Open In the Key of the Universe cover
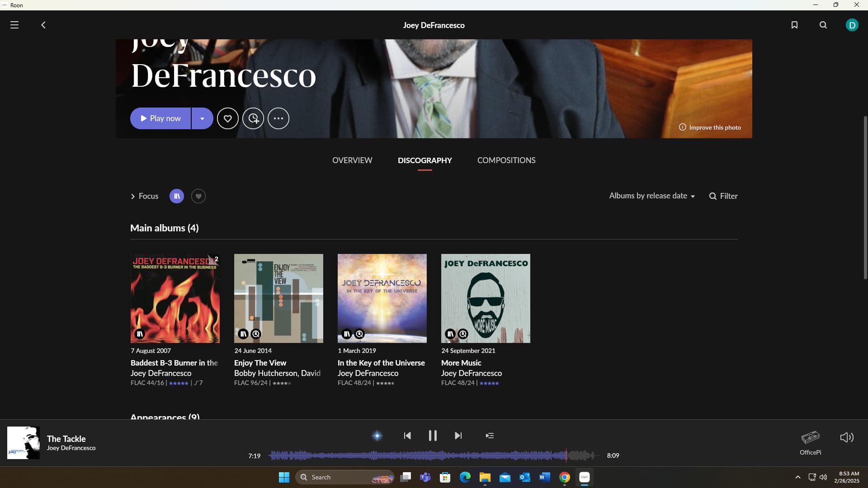The height and width of the screenshot is (488, 868). pos(382,298)
